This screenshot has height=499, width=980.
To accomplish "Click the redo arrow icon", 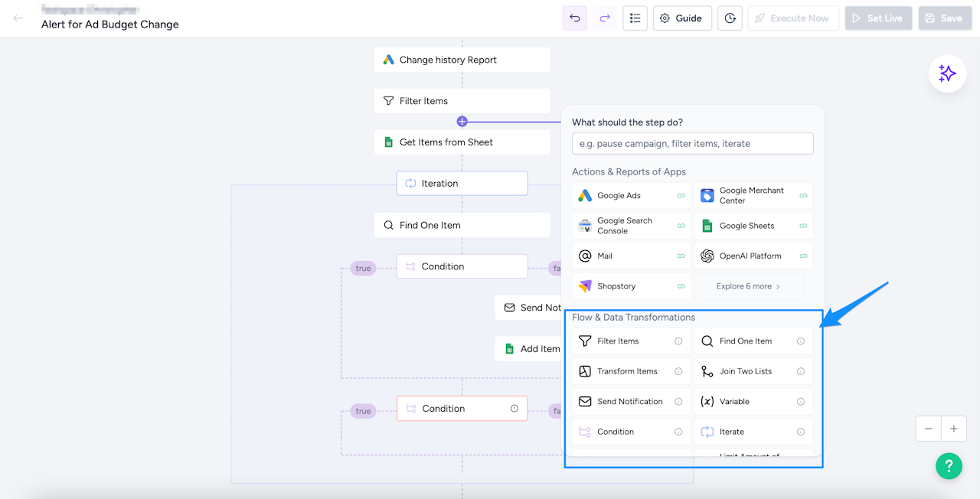I will point(605,18).
